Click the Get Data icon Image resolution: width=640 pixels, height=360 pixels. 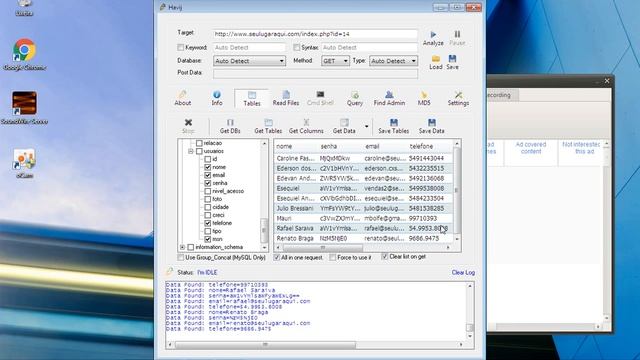344,122
